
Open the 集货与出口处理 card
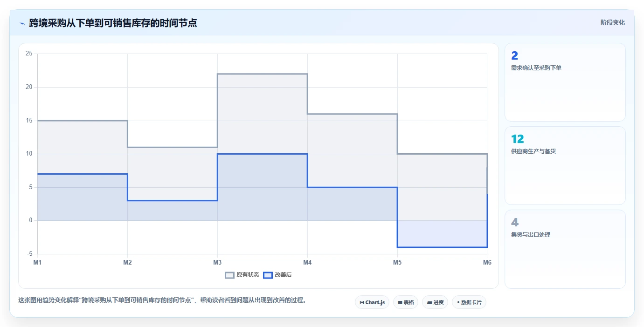(x=565, y=249)
